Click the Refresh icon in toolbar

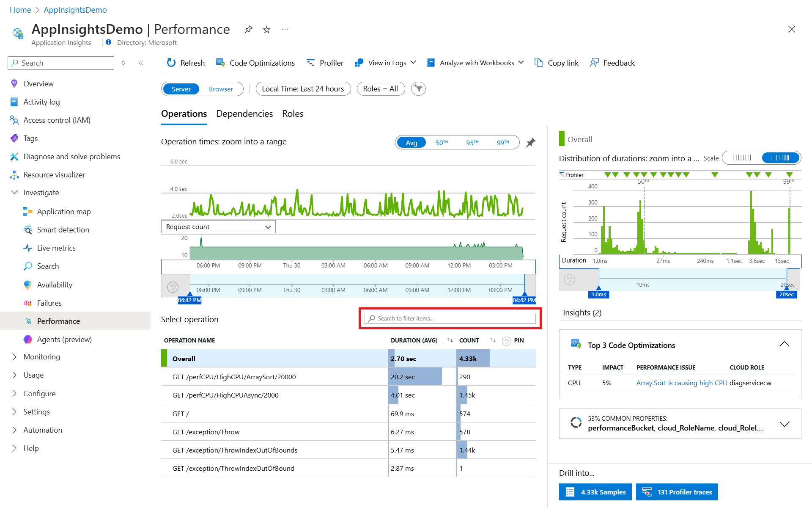click(171, 63)
